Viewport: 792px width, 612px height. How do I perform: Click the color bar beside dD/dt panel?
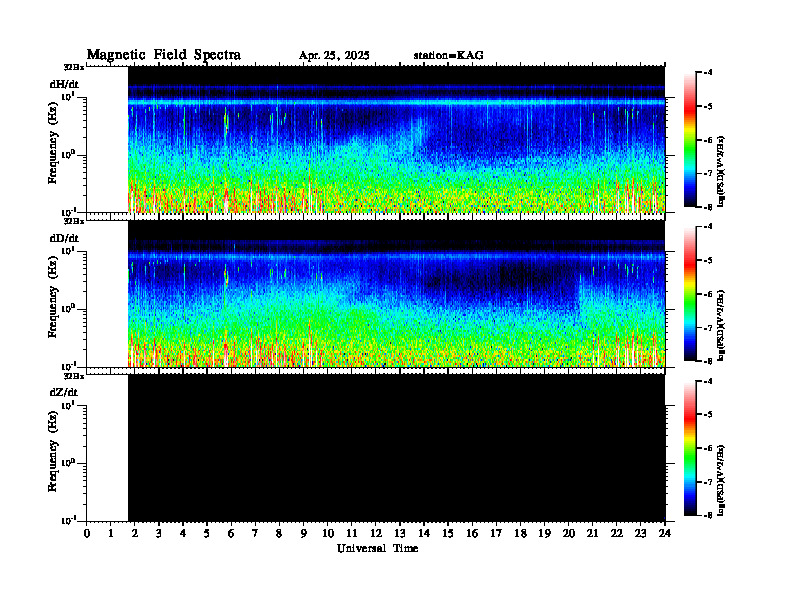click(x=689, y=294)
